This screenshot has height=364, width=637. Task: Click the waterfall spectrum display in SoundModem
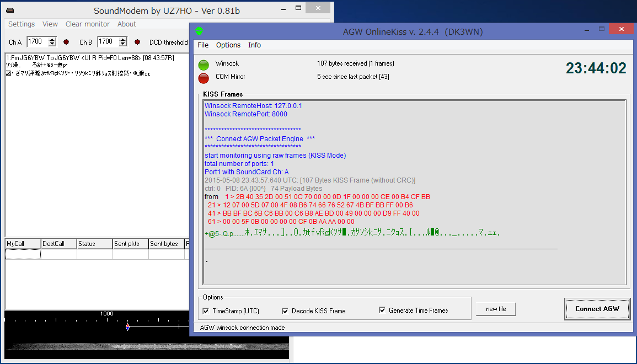coord(146,345)
